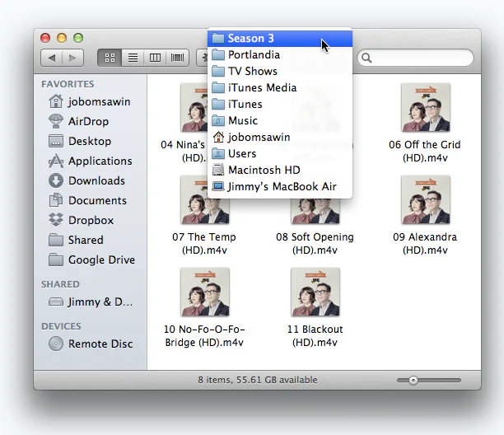Click the icon size slider knob
The height and width of the screenshot is (435, 504).
click(x=413, y=381)
